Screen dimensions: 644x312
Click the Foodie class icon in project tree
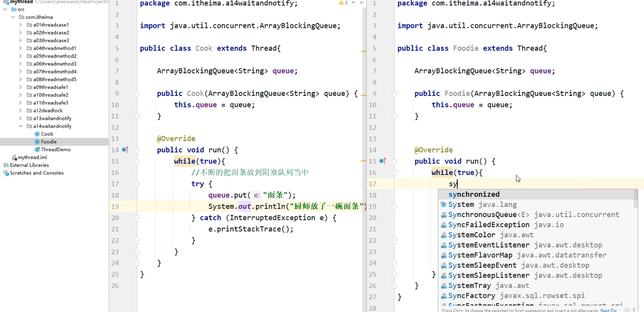[x=37, y=141]
